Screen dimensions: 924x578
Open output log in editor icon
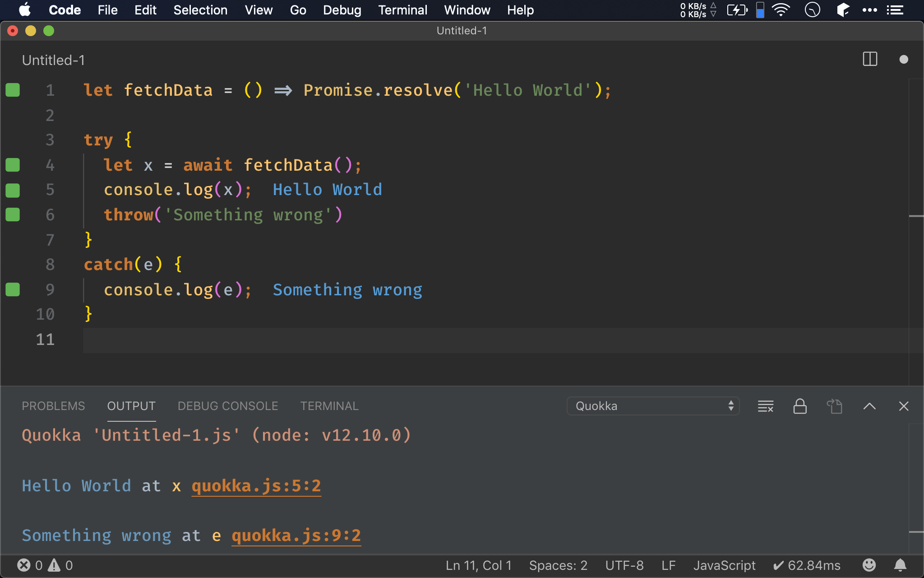pos(834,406)
